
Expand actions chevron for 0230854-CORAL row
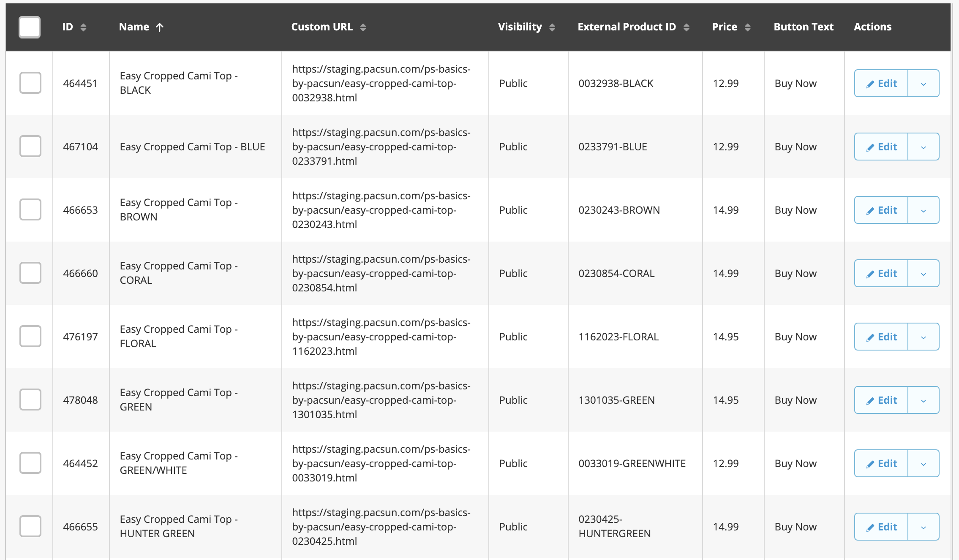[924, 273]
